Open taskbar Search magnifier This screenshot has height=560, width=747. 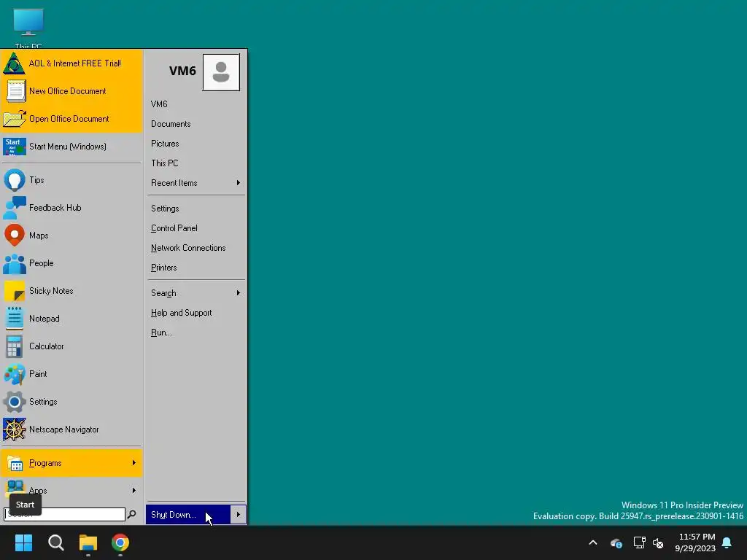pyautogui.click(x=55, y=542)
